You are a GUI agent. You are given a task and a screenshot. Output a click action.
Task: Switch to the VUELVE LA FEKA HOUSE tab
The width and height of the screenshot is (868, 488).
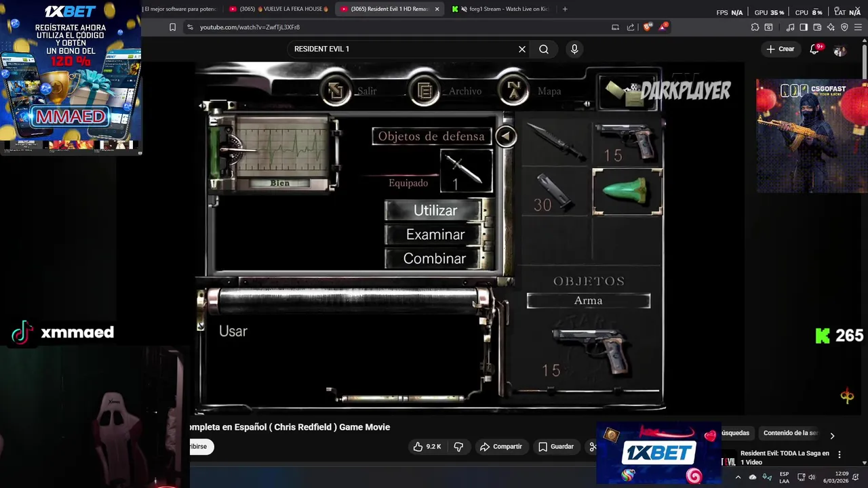click(279, 9)
